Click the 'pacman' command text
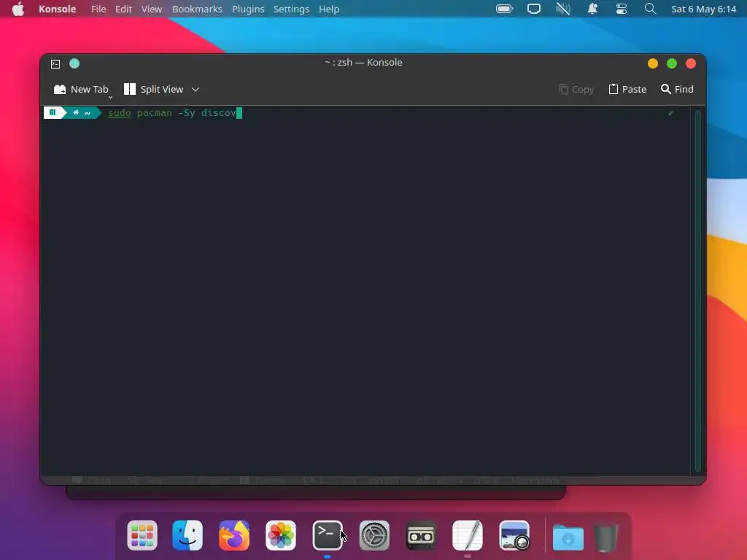This screenshot has height=560, width=747. 155,113
